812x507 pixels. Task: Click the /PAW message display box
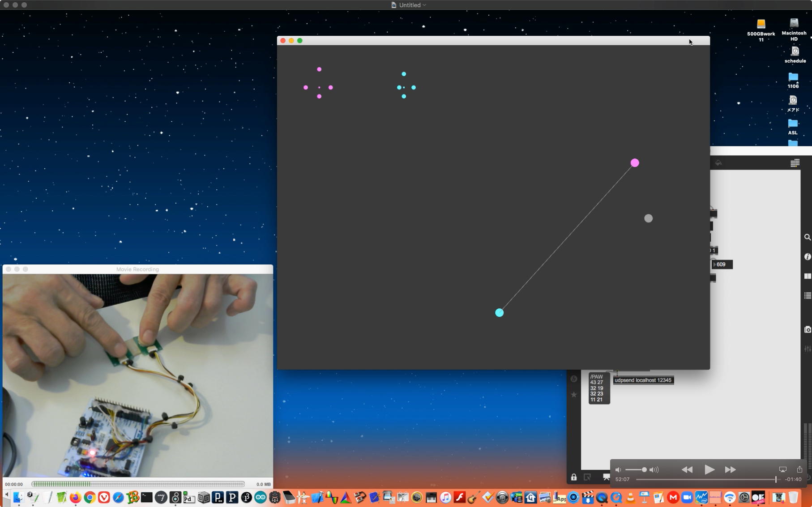(x=599, y=388)
